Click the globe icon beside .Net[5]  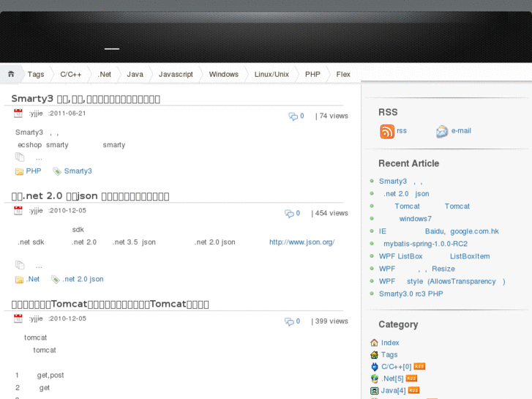click(374, 379)
